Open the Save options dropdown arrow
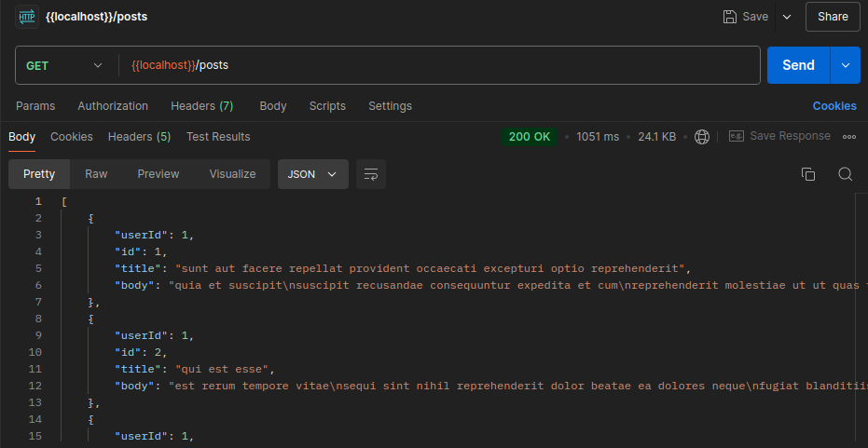 point(787,17)
